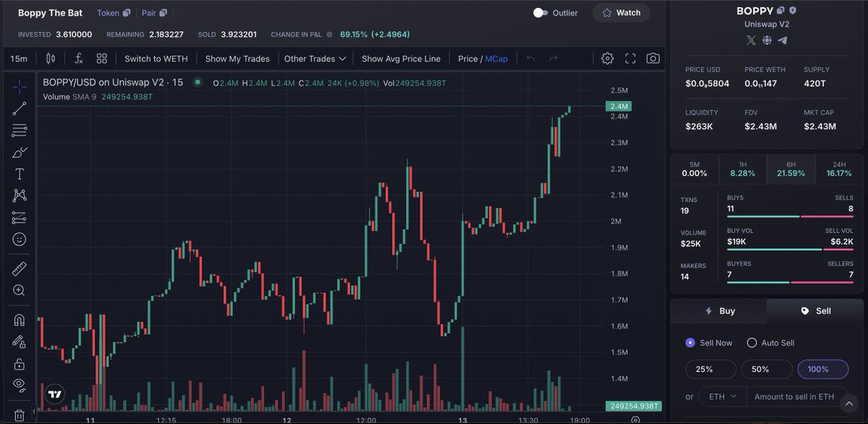Open the chart patterns tool
Screen dimensions: 868x424
[x=20, y=195]
